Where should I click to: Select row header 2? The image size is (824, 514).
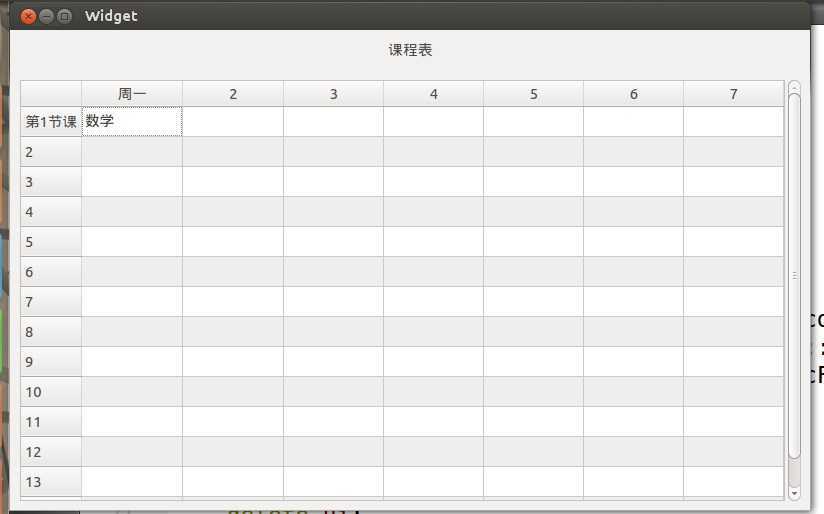tap(51, 152)
